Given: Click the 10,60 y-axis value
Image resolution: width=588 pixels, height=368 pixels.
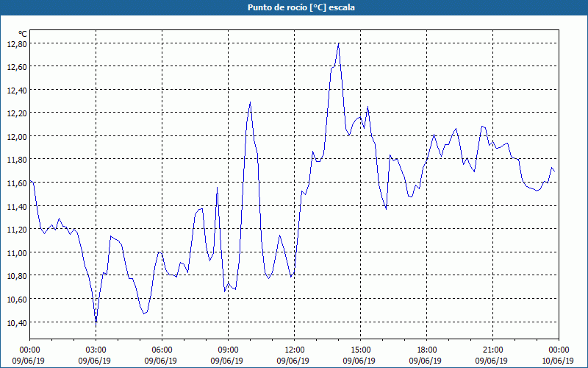Looking at the screenshot, I should 17,300.
